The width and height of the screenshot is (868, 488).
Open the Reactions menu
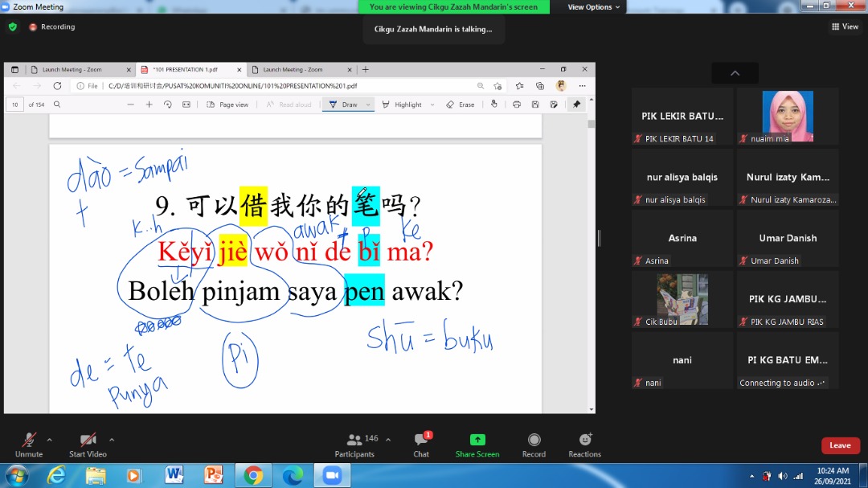click(584, 445)
